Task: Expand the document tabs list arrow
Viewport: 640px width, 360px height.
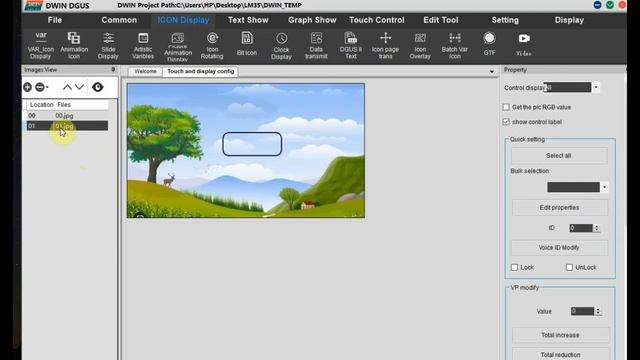Action: (x=492, y=71)
